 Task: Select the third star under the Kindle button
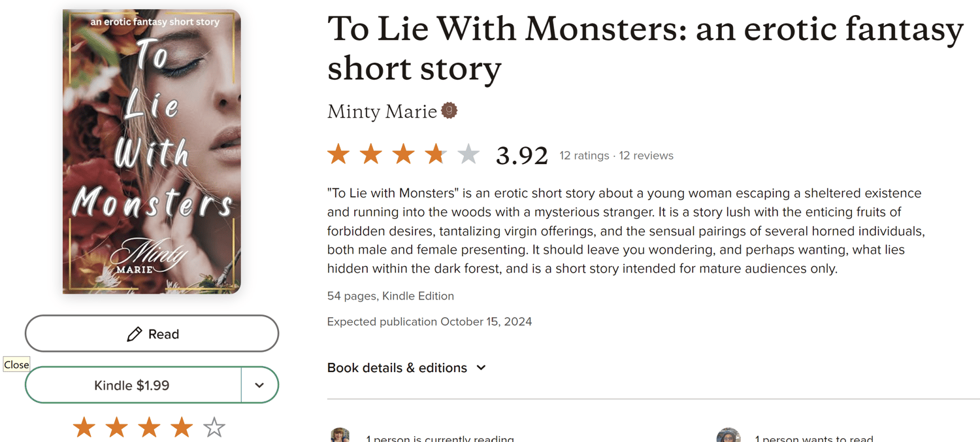149,427
